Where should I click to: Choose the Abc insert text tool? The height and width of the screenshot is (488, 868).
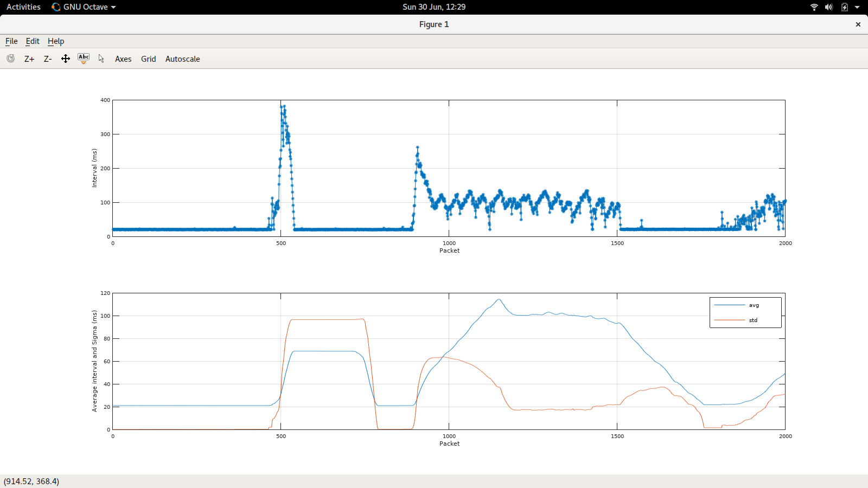tap(84, 59)
